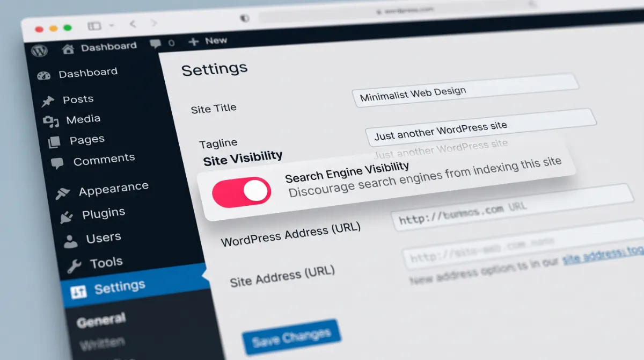Toggle the browser sidebar icon

tap(94, 26)
